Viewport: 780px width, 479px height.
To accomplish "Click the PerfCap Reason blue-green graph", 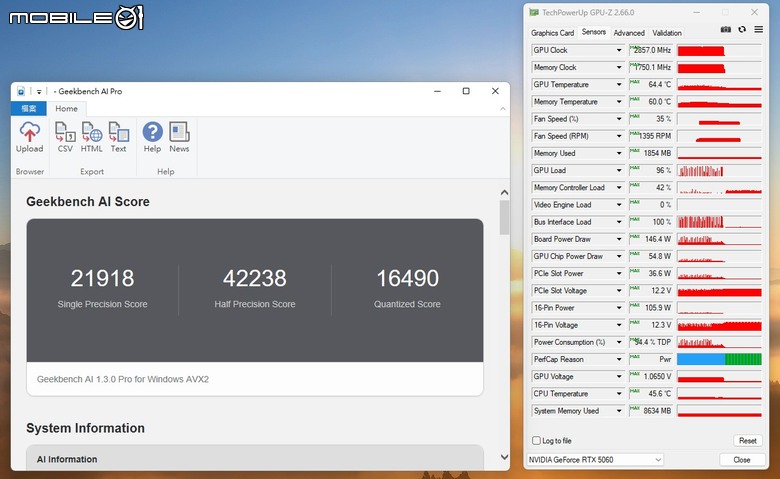I will pyautogui.click(x=719, y=359).
